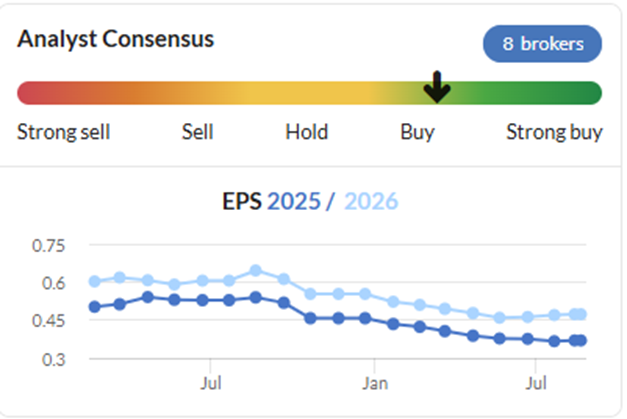The height and width of the screenshot is (419, 627).
Task: Click the black consensus arrow marker
Action: 437,87
